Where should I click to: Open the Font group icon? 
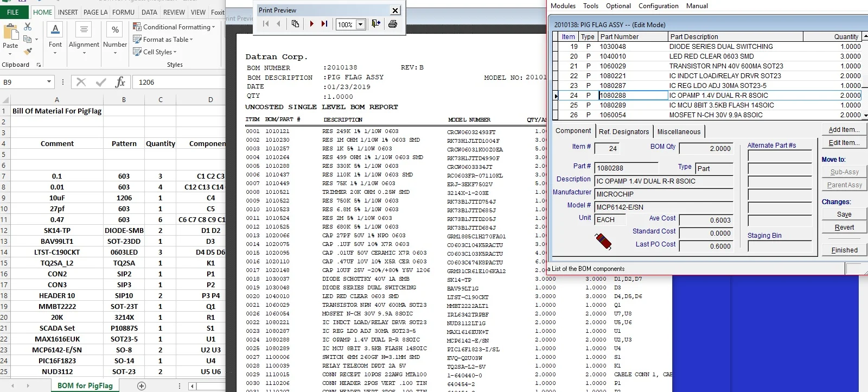[55, 29]
